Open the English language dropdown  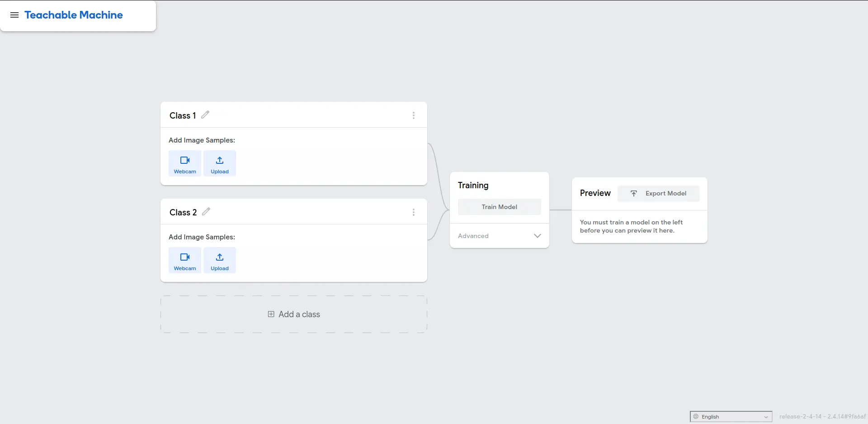click(x=731, y=417)
